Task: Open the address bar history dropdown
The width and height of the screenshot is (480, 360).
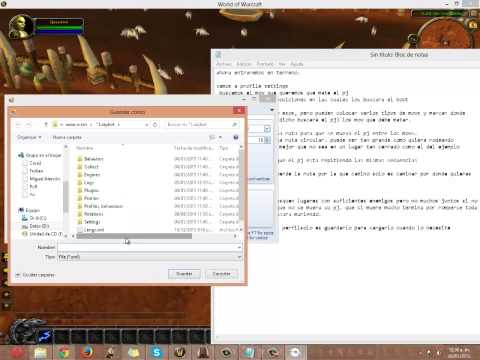Action: pos(147,124)
